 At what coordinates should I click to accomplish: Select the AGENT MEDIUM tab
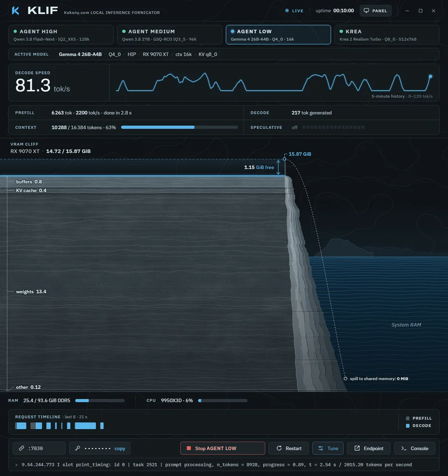[x=169, y=35]
